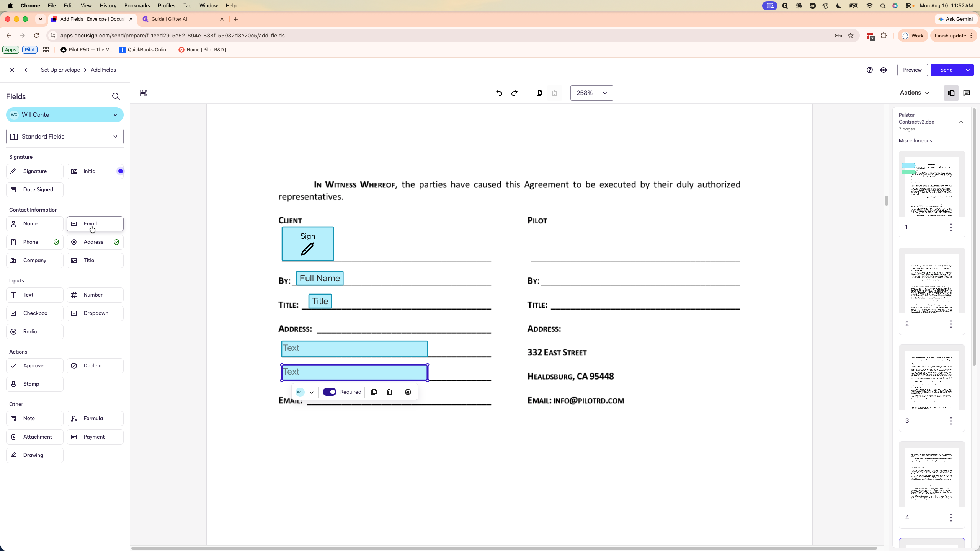Select the Checkbox field type
980x551 pixels.
pos(35,313)
